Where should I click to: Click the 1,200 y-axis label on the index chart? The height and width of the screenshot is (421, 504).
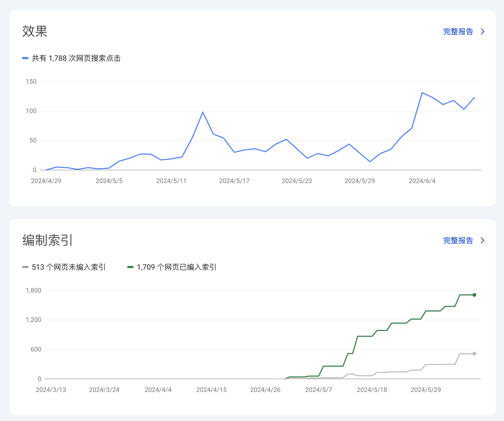click(34, 320)
